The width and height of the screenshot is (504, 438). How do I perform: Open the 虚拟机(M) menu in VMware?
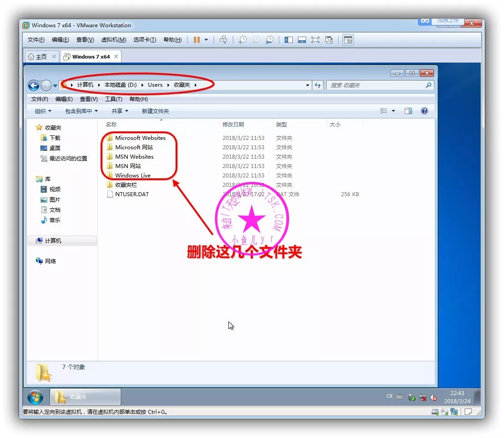[x=113, y=40]
